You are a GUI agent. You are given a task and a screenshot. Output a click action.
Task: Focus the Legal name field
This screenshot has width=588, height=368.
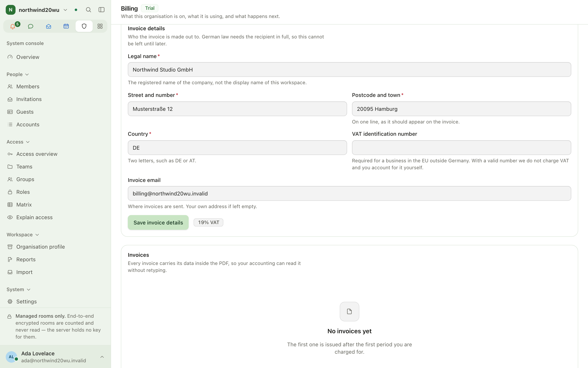click(349, 70)
